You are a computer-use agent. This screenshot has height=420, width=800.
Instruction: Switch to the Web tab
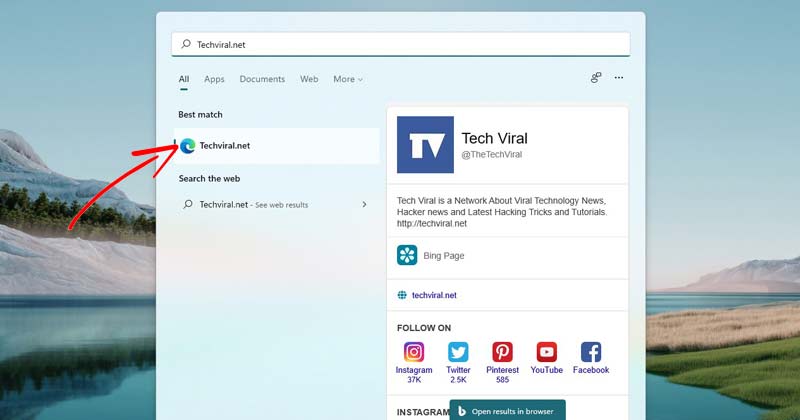[309, 79]
